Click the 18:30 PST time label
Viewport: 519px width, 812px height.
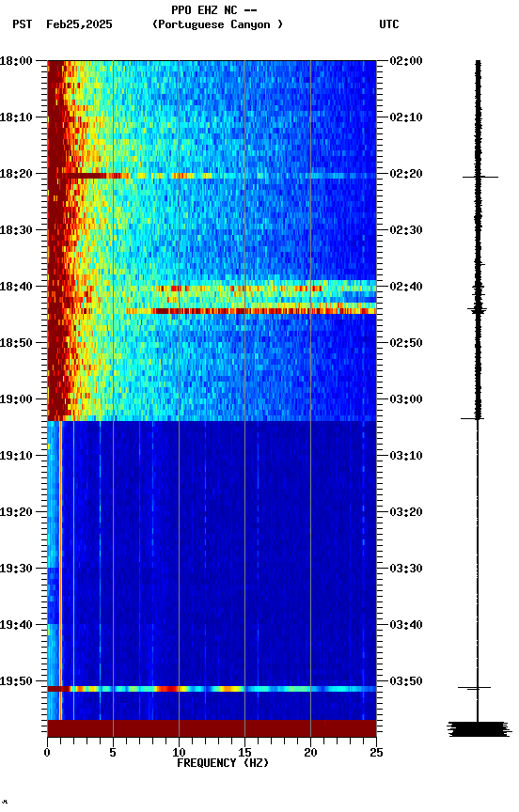pos(16,230)
